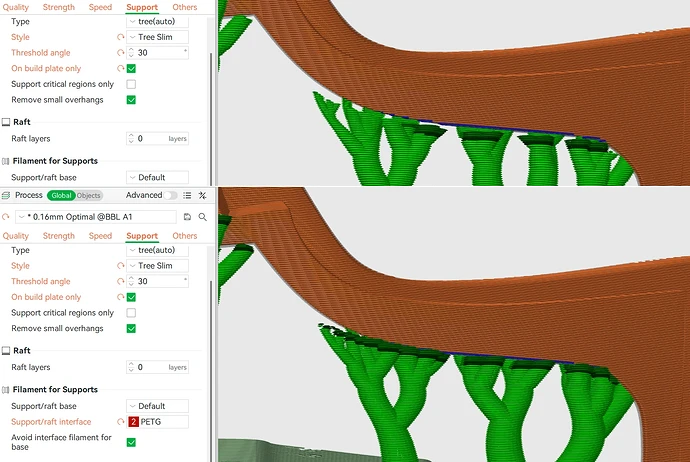Click the Process settings icon
Image resolution: width=690 pixels, height=462 pixels.
(x=6, y=195)
